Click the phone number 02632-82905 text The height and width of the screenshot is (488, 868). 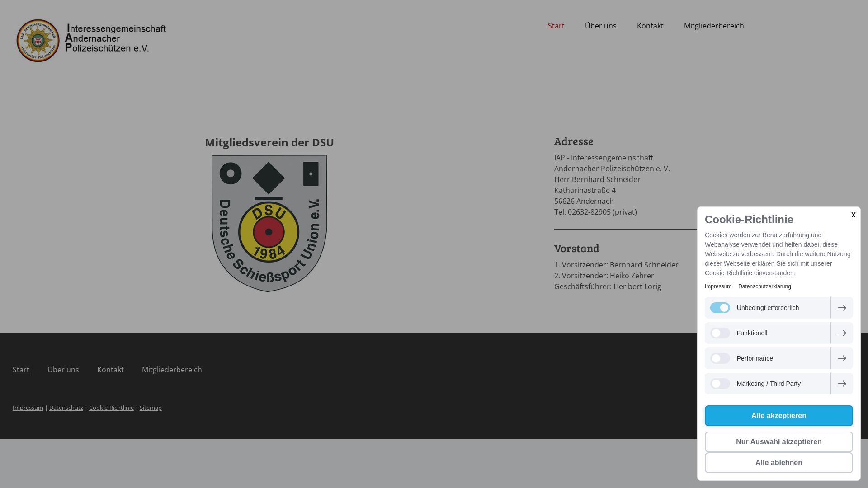[589, 212]
